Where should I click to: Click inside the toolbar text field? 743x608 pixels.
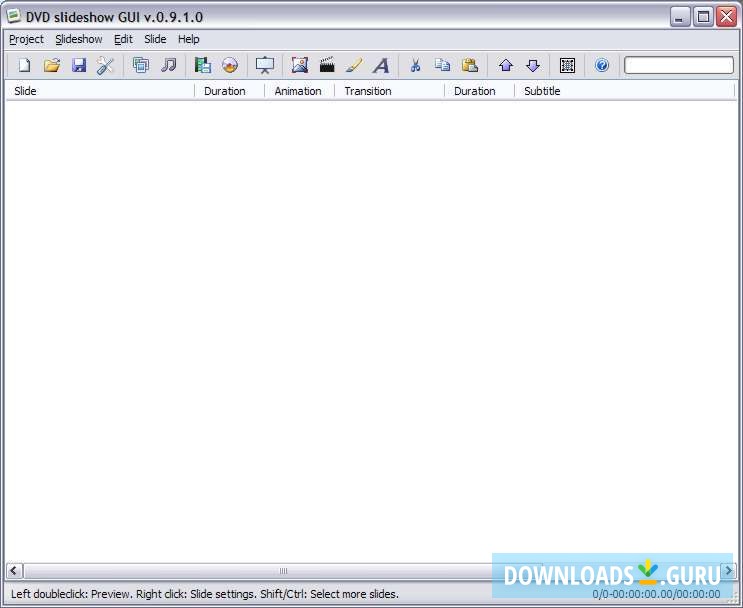[679, 65]
